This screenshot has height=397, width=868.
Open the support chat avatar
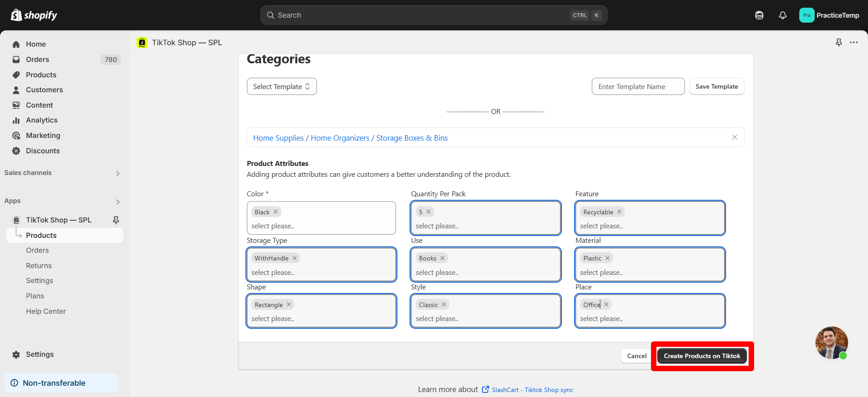[x=831, y=342]
